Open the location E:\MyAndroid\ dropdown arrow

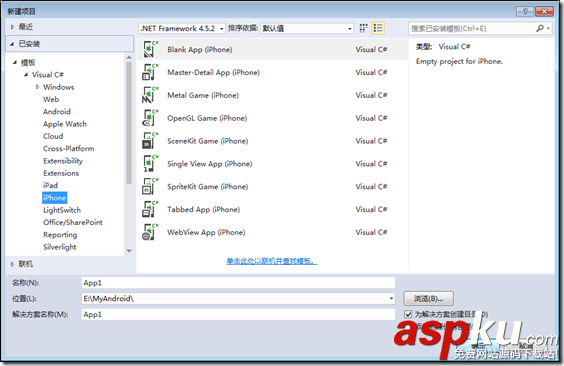click(x=391, y=298)
